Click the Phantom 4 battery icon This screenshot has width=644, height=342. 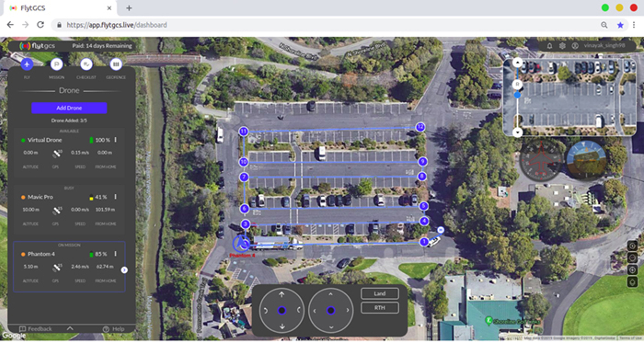pos(91,254)
